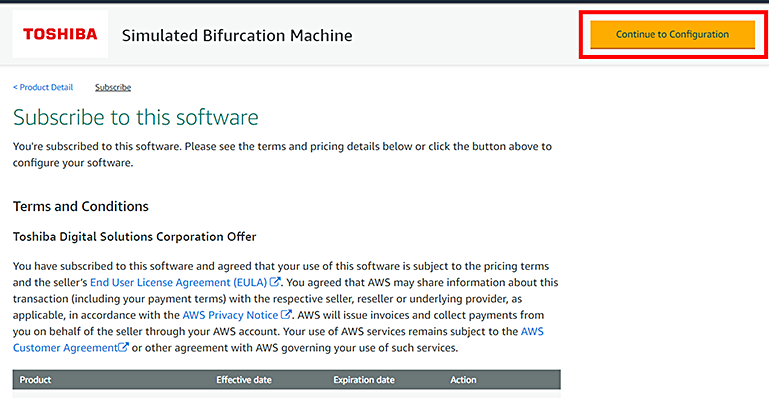Click Toshiba Digital Solutions Corporation Offer heading
770x398 pixels.
click(x=135, y=237)
